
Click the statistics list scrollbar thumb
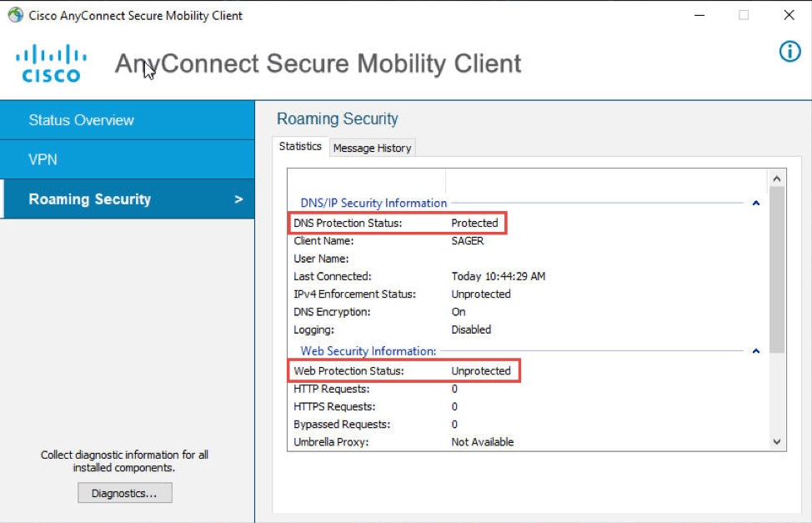[x=777, y=269]
